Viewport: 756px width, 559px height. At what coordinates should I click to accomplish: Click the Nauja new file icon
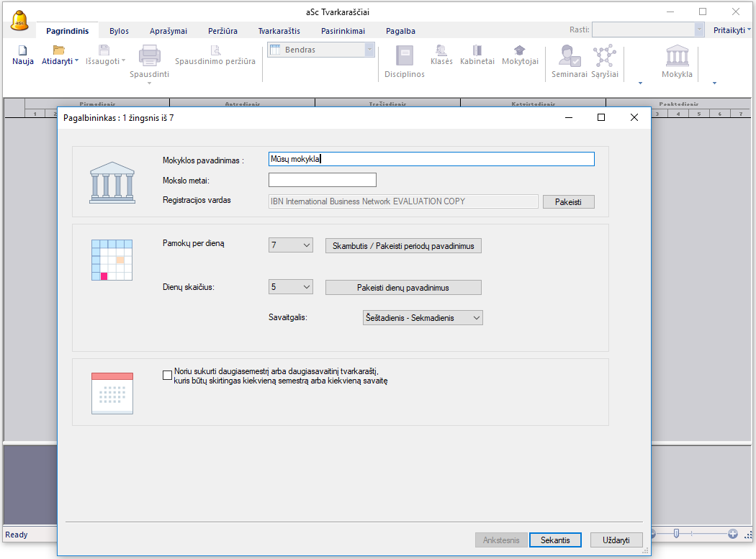click(x=22, y=51)
